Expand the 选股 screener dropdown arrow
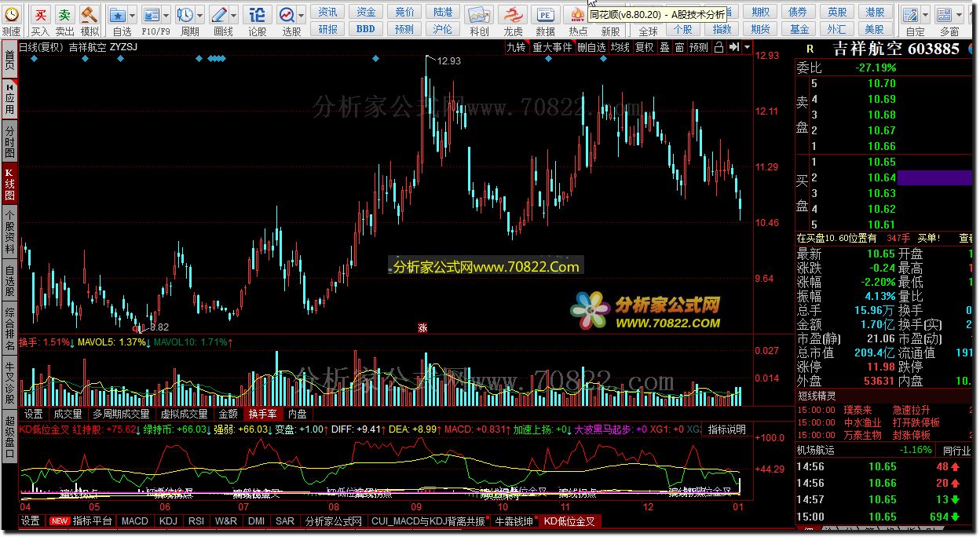980x537 pixels. 301,14
